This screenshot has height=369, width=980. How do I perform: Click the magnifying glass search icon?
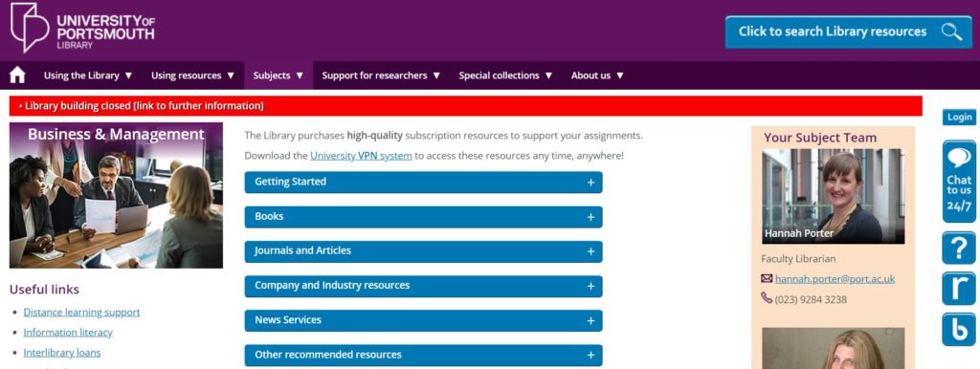(952, 32)
